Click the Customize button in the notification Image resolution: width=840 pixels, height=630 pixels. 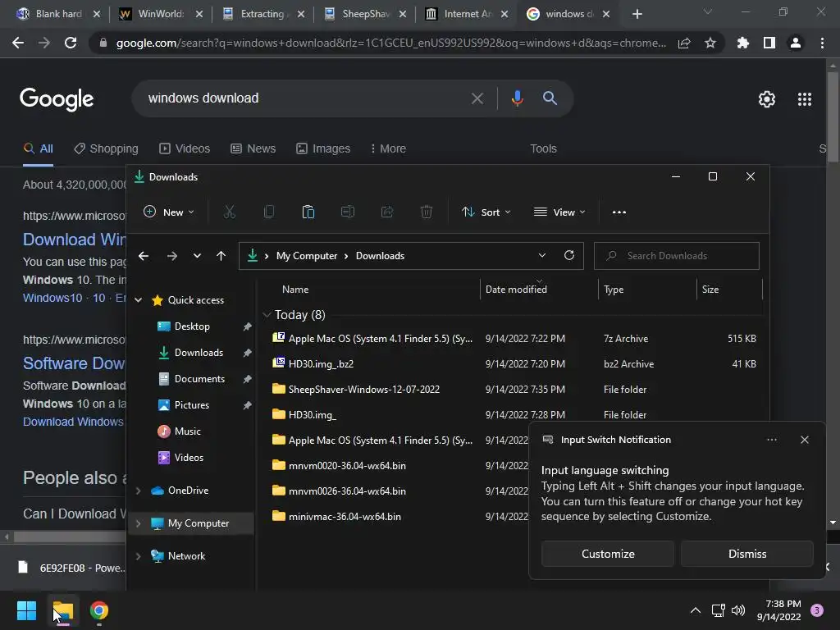click(x=608, y=554)
